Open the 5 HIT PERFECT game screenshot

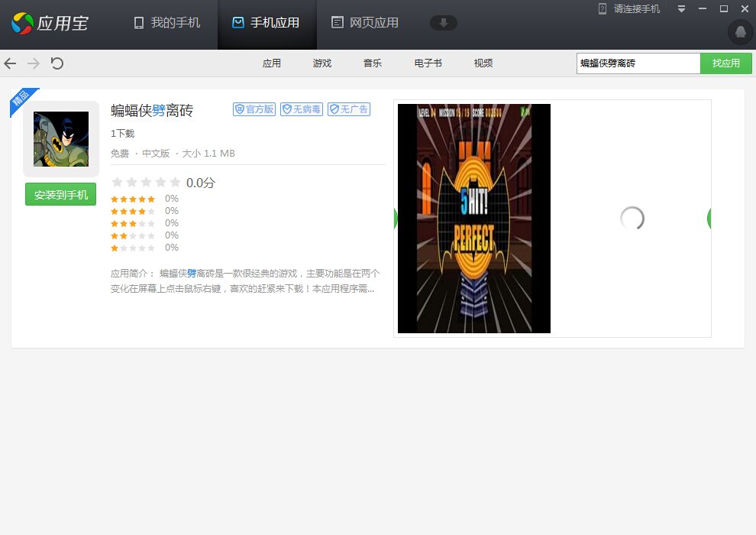coord(474,219)
